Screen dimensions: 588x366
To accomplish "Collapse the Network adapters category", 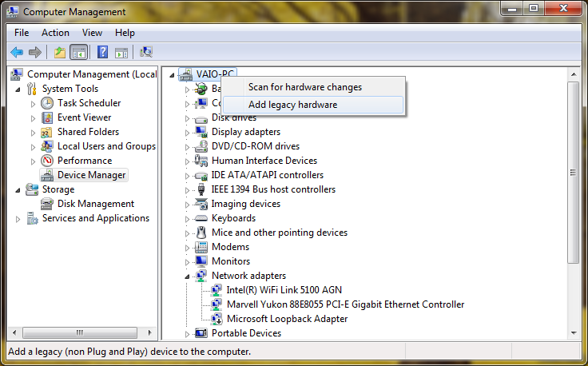I will pyautogui.click(x=187, y=276).
